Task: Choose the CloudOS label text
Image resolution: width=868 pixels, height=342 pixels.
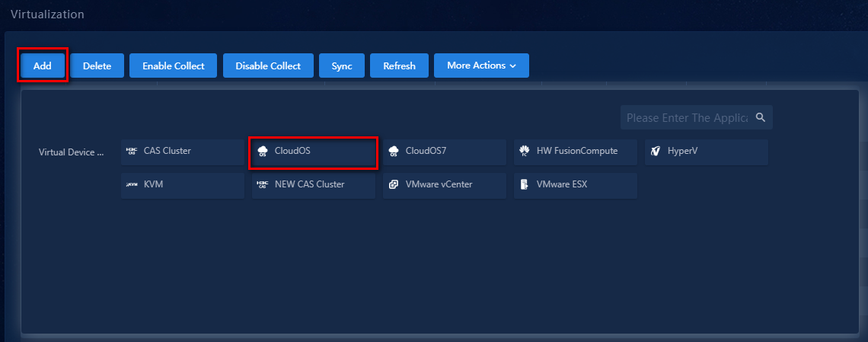Action: [292, 150]
